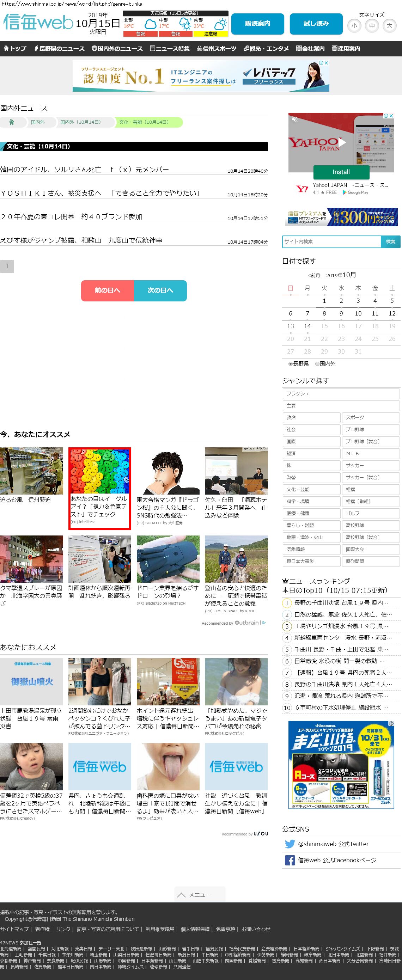Open 信州スポーツ menu
The width and height of the screenshot is (402, 980).
[217, 48]
